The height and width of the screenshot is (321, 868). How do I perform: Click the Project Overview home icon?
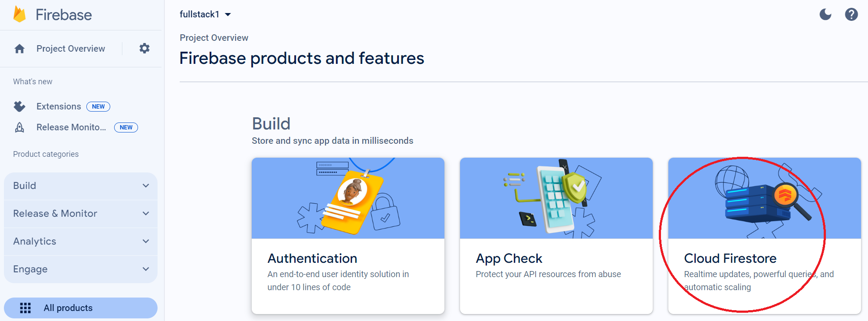click(x=20, y=48)
